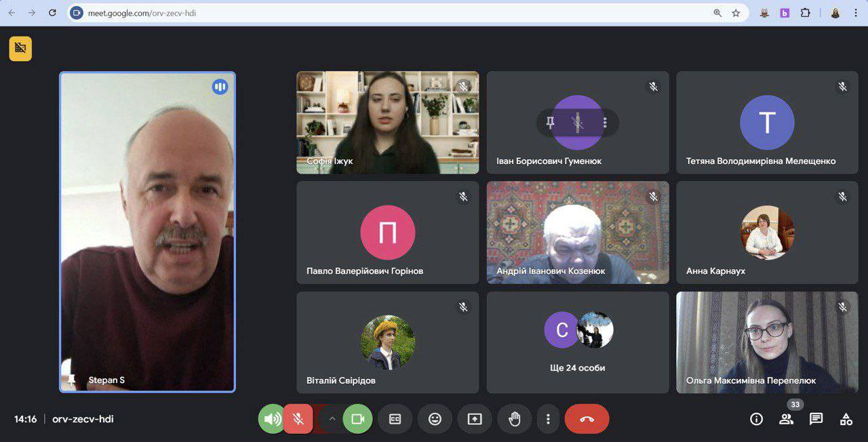Start presenting your screen
Screen dimensions: 868x442
[x=475, y=419]
